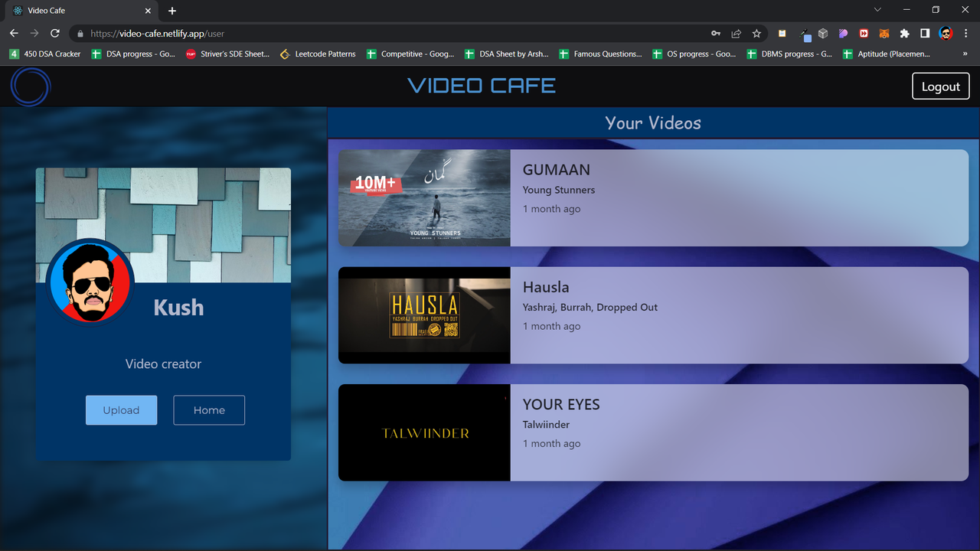Bookmark this page using the star icon
The height and width of the screenshot is (551, 980).
(x=756, y=34)
